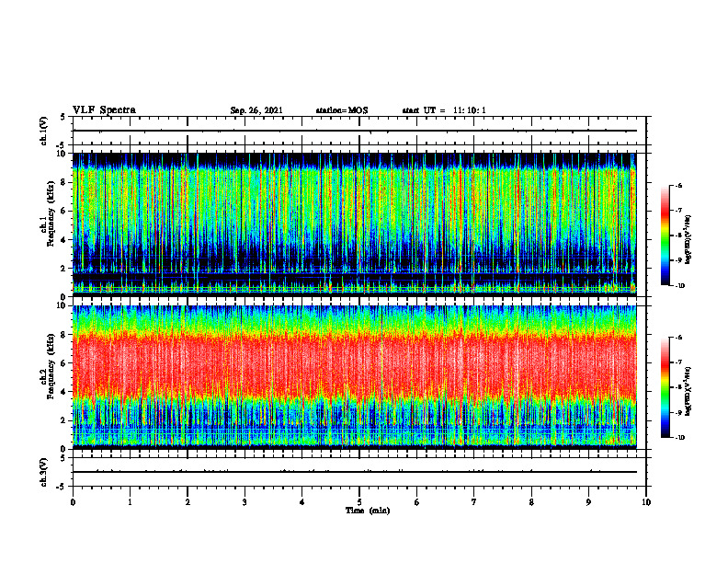This screenshot has width=728, height=563.
Task: Click the "-10" label on ch.2 colorbar
Action: (x=679, y=438)
